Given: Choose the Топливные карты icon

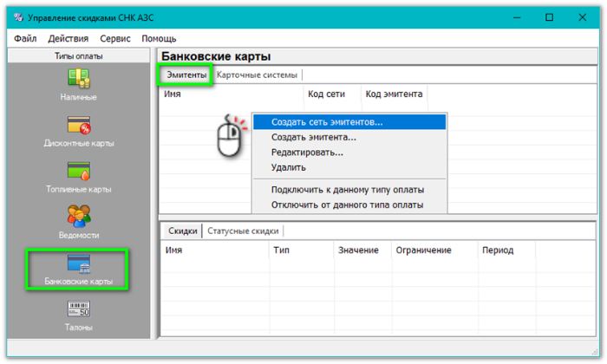Looking at the screenshot, I should pyautogui.click(x=79, y=172).
